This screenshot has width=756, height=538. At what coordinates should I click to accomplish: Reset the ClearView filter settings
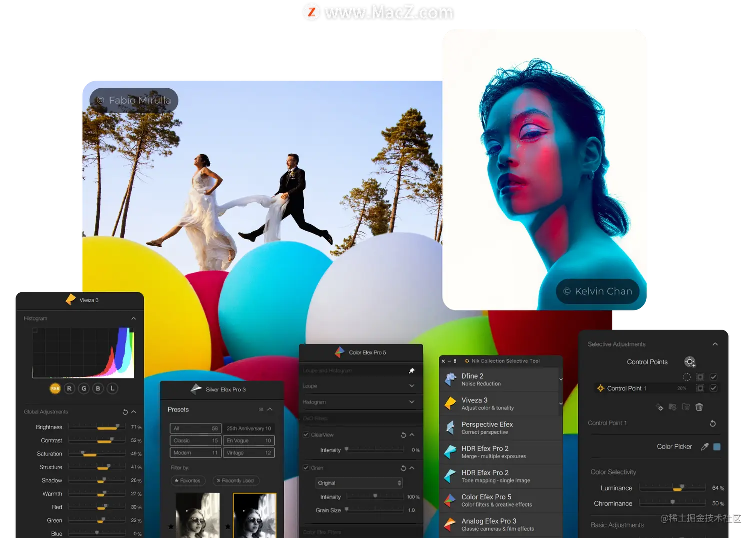pos(403,435)
